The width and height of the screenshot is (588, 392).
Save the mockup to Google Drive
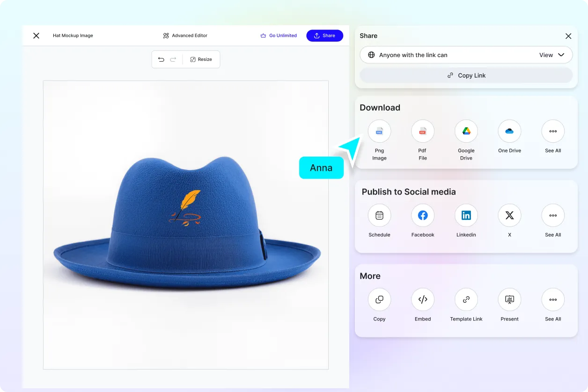coord(466,131)
